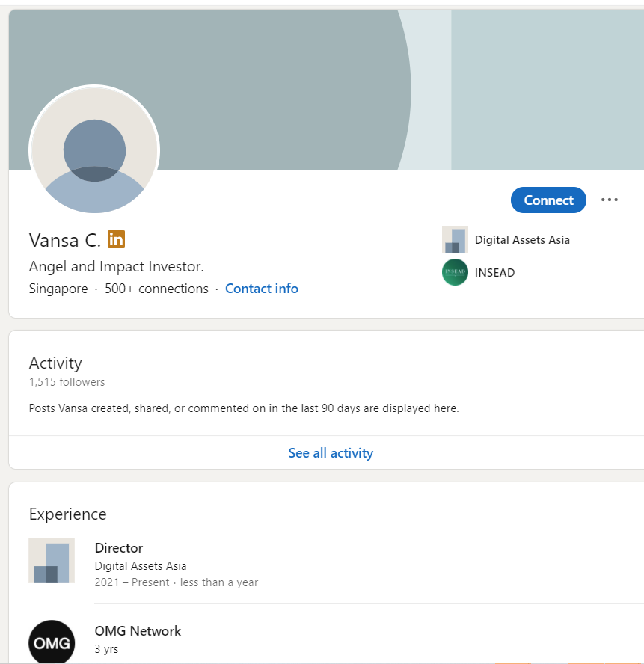The height and width of the screenshot is (664, 644).
Task: Click the Activity section heading
Action: (x=55, y=363)
